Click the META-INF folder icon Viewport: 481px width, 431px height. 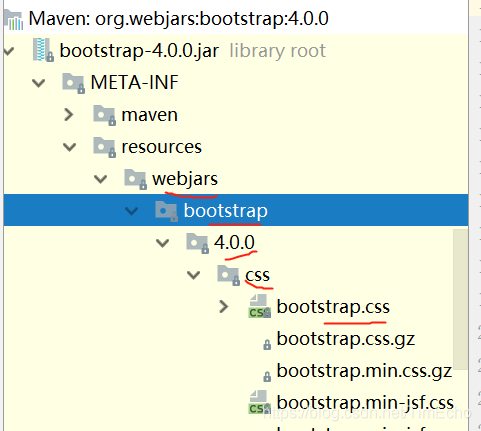pos(73,83)
